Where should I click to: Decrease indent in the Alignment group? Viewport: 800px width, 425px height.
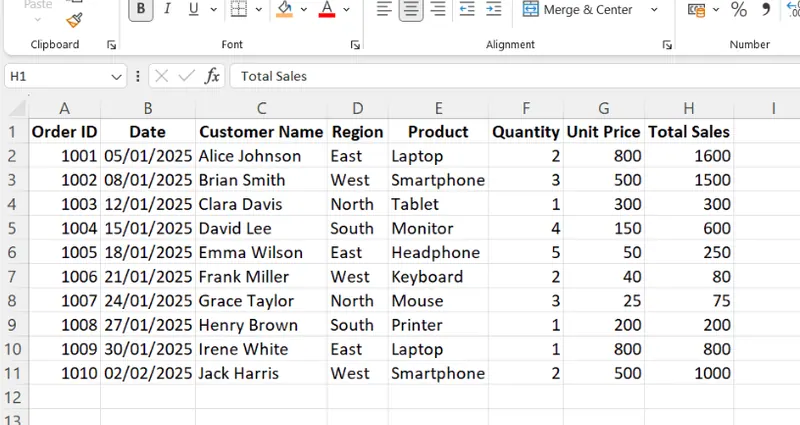pos(466,10)
